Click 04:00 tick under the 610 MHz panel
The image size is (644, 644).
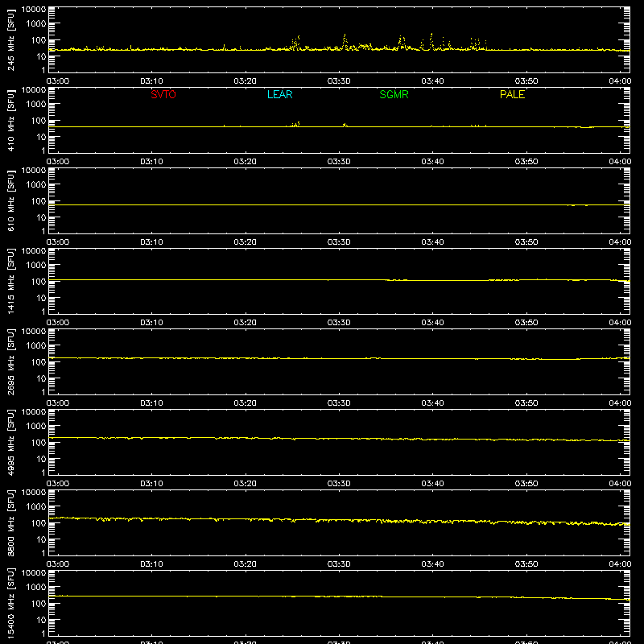point(620,242)
